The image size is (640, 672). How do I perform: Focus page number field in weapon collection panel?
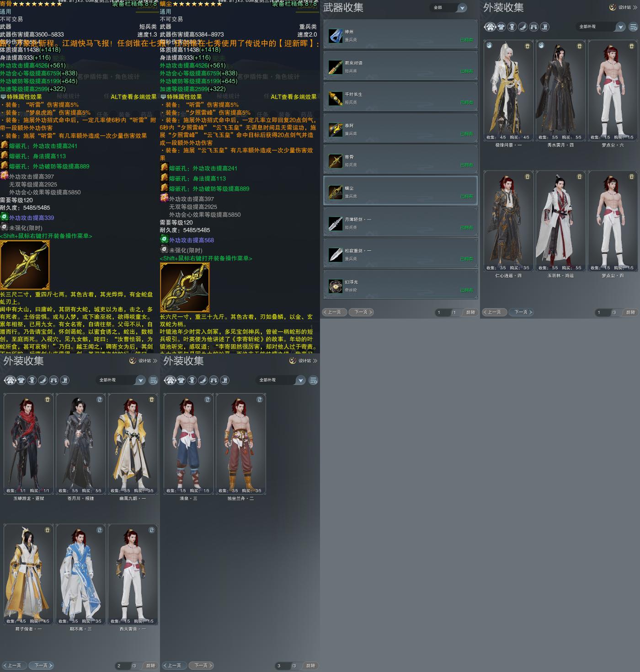[443, 313]
